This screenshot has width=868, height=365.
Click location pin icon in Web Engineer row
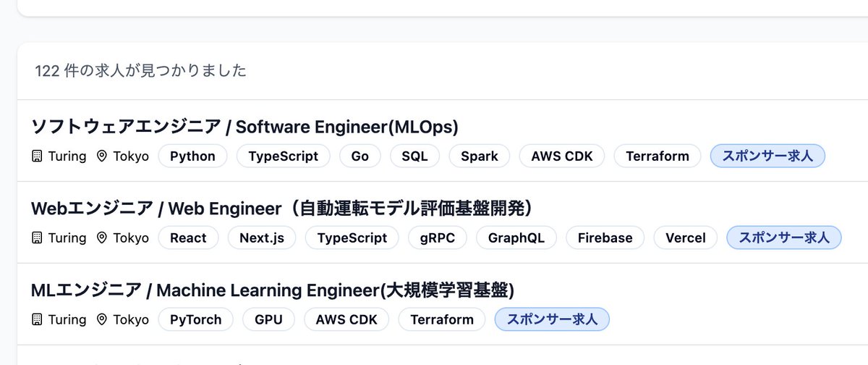[101, 238]
